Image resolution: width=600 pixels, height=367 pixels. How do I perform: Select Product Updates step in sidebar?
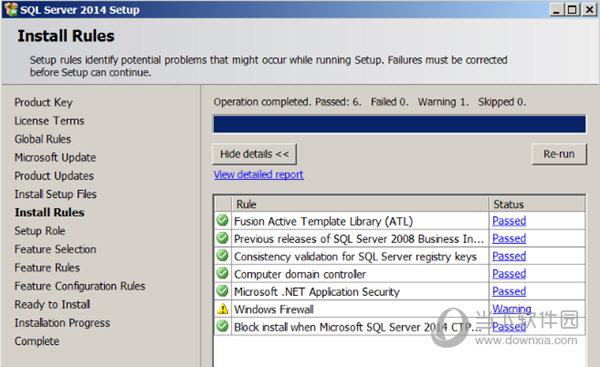point(54,176)
